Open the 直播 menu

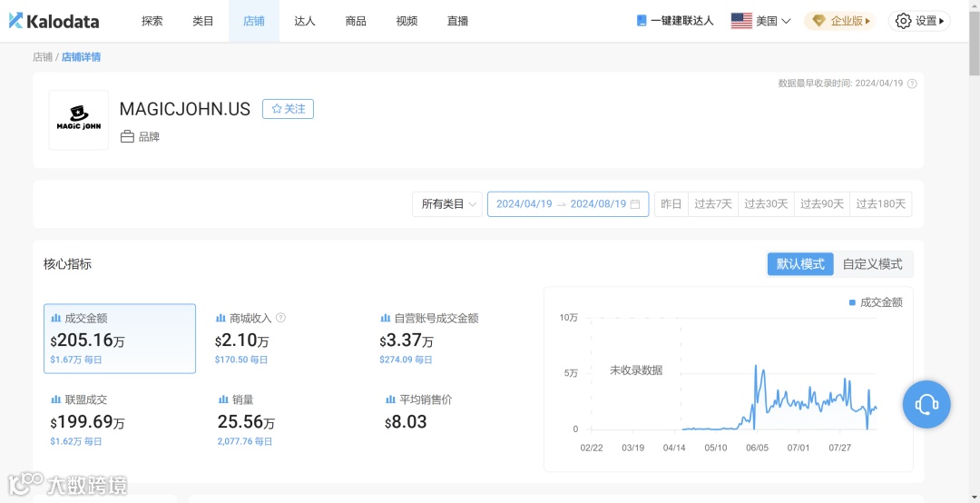click(x=457, y=21)
